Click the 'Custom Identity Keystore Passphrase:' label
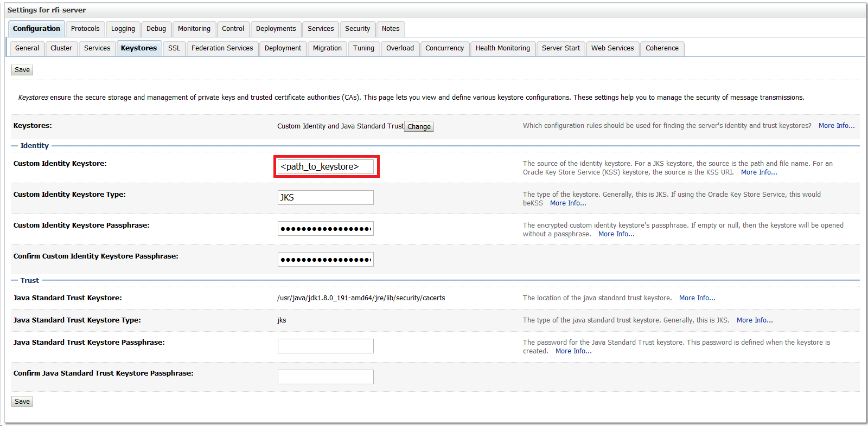This screenshot has height=426, width=868. 81,225
